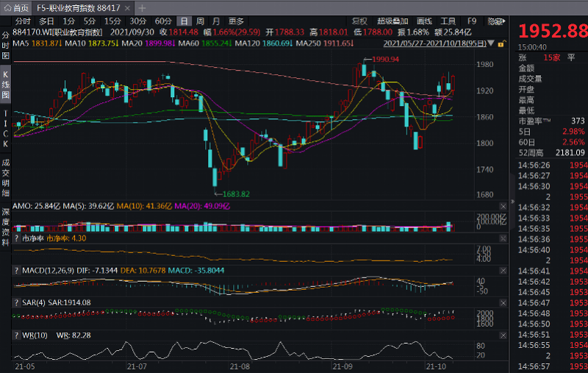
Task: Open help for MACD indicator
Action: (x=16, y=271)
